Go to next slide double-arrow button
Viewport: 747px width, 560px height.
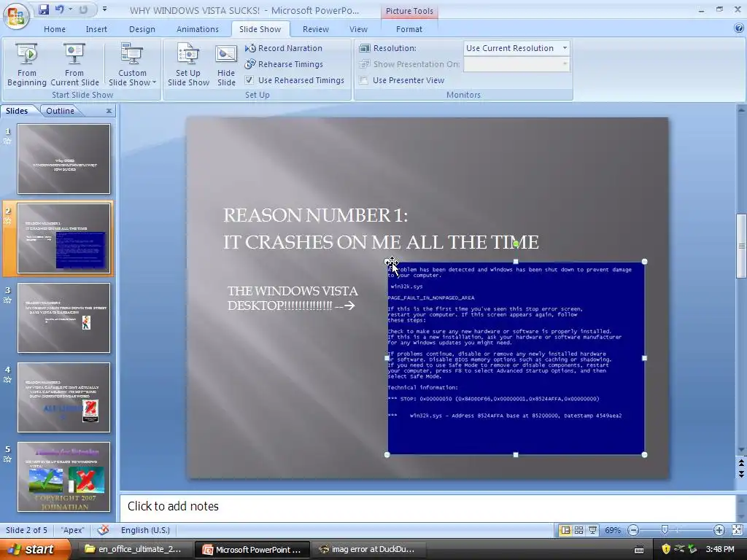741,474
